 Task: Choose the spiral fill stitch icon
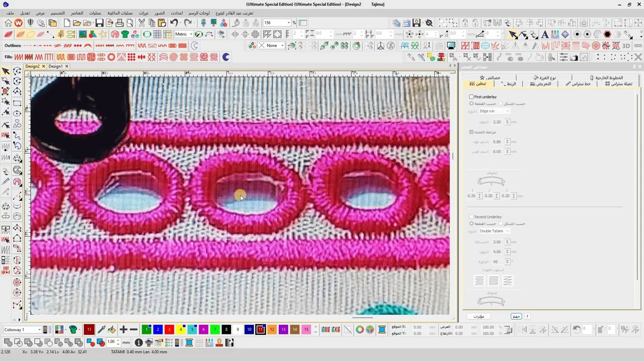coord(174,57)
